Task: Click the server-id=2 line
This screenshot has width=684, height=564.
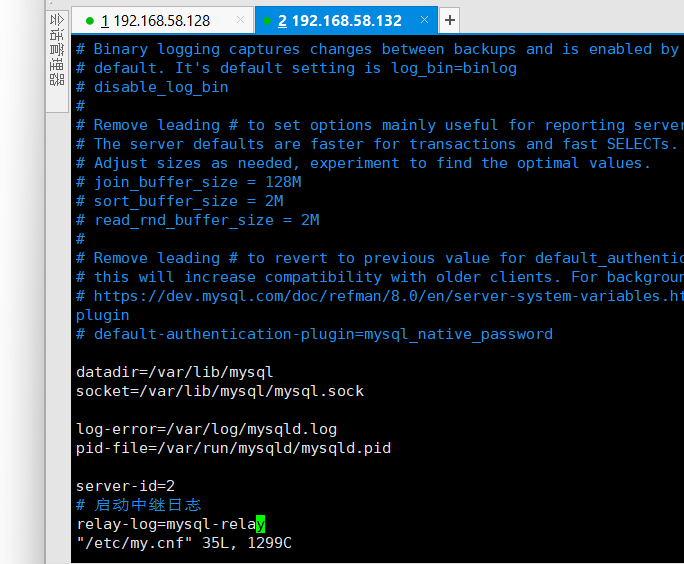Action: coord(126,485)
